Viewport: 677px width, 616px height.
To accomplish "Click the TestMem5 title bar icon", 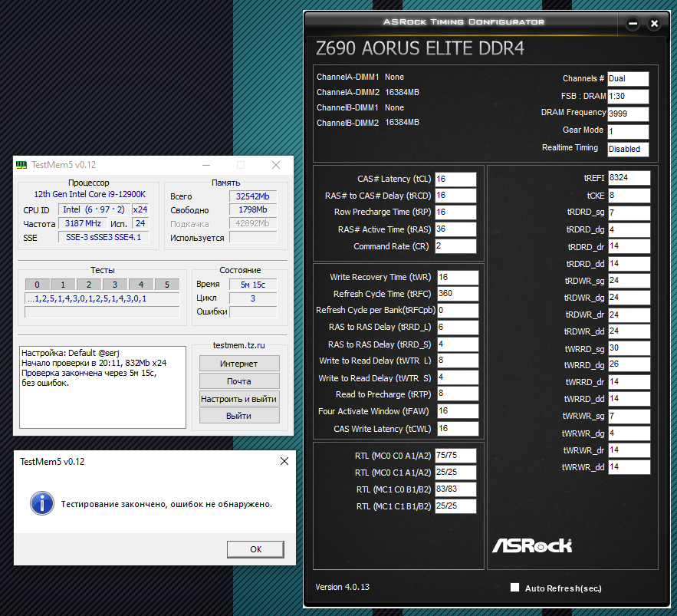I will point(21,165).
